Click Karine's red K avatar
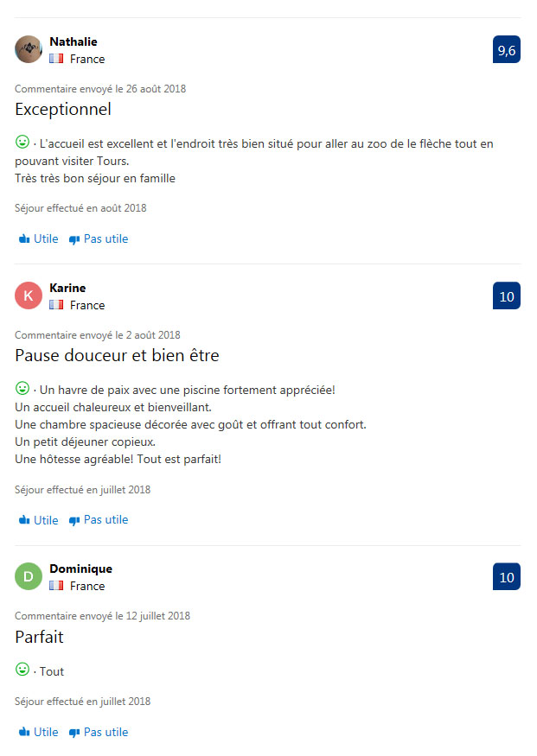The height and width of the screenshot is (756, 537). 29,295
